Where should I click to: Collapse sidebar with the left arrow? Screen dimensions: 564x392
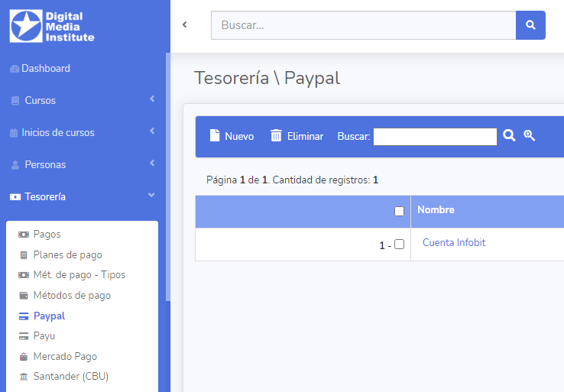tap(185, 24)
